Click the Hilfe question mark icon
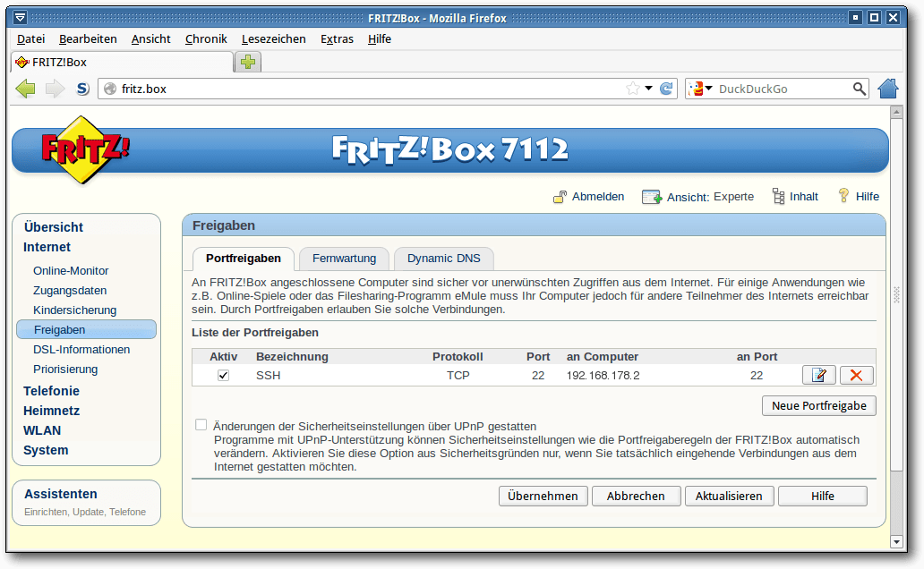Screen dimensions: 924x569 click(843, 196)
